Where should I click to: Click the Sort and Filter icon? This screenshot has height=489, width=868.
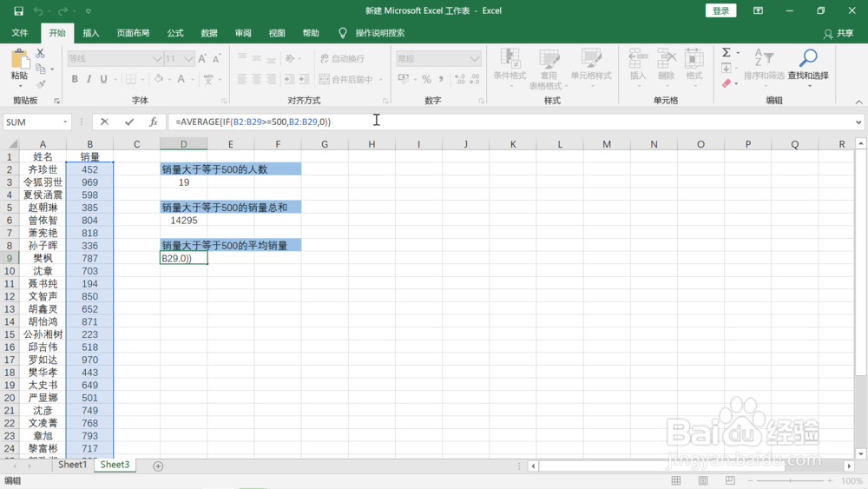pos(764,57)
